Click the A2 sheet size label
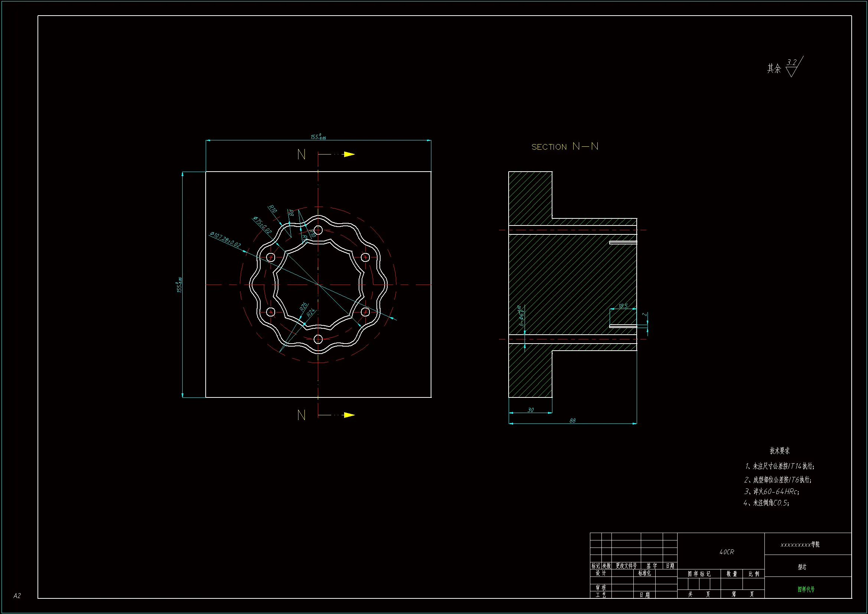 coord(17,596)
